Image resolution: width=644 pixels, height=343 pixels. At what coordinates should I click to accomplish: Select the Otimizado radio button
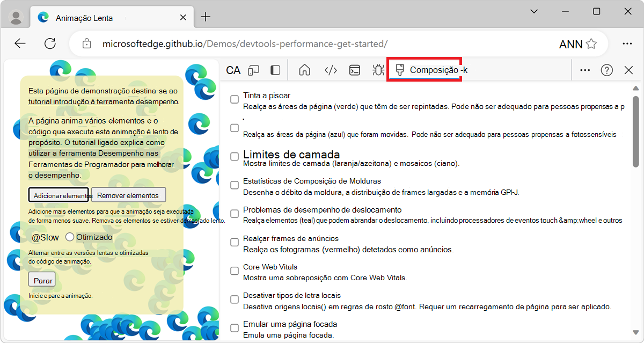70,236
